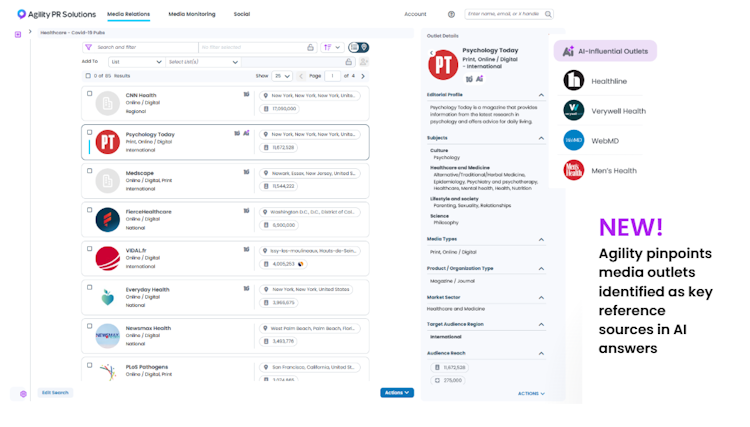Open the Add To List dropdown

pyautogui.click(x=136, y=62)
